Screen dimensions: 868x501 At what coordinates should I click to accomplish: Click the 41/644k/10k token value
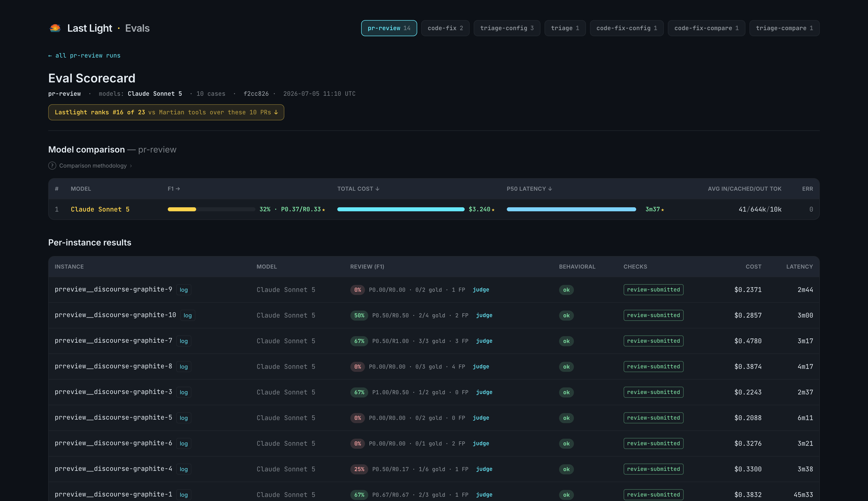tap(760, 209)
